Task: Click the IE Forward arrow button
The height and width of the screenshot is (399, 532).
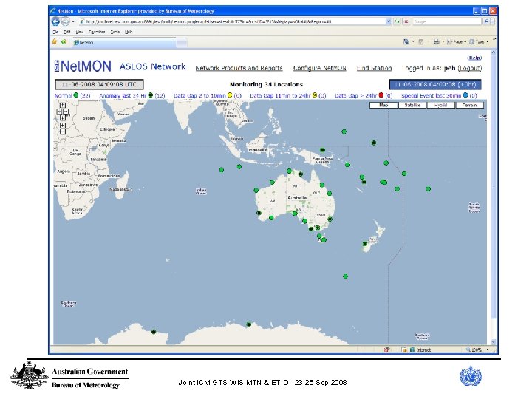Action: click(x=65, y=21)
